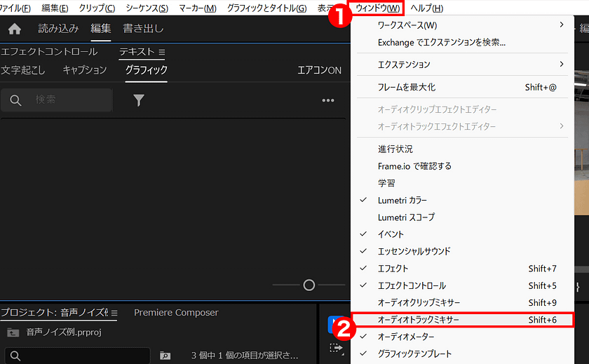Click the 書き出し button in the header
Screen dimensions: 589x364
click(x=143, y=29)
